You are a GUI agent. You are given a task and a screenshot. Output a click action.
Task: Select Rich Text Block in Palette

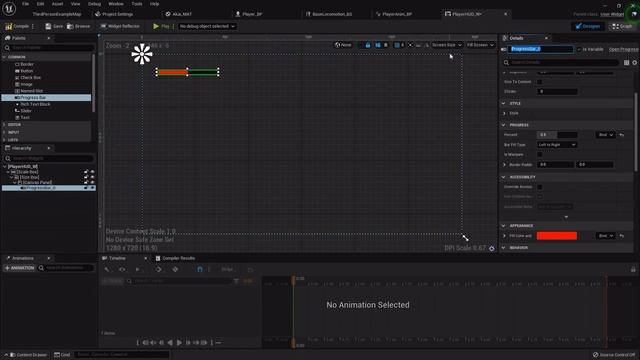click(33, 104)
